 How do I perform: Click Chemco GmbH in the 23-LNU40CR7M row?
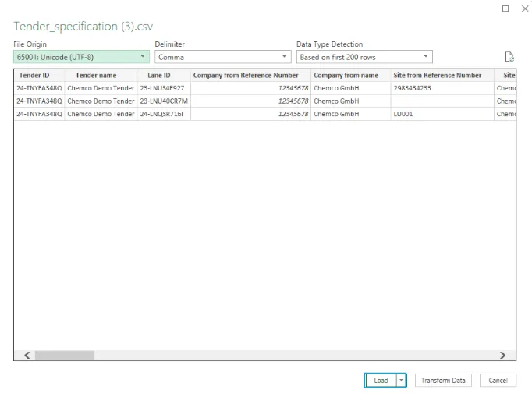click(x=350, y=101)
